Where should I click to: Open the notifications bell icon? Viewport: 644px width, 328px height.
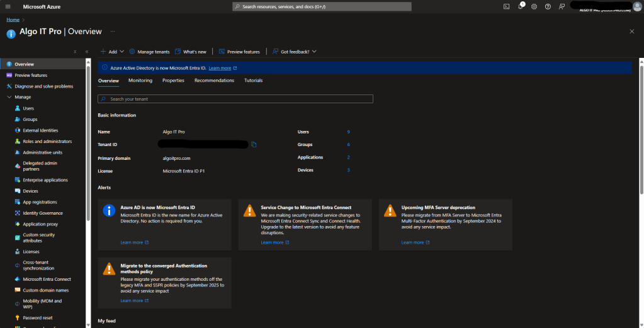[x=521, y=6]
